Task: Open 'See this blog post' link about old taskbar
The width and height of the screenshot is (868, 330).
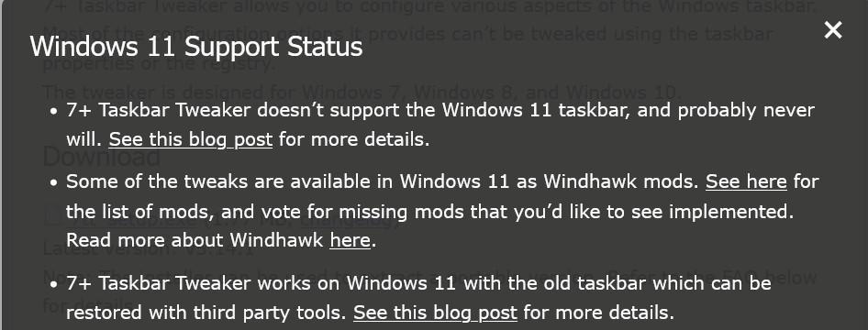Action: (x=435, y=313)
